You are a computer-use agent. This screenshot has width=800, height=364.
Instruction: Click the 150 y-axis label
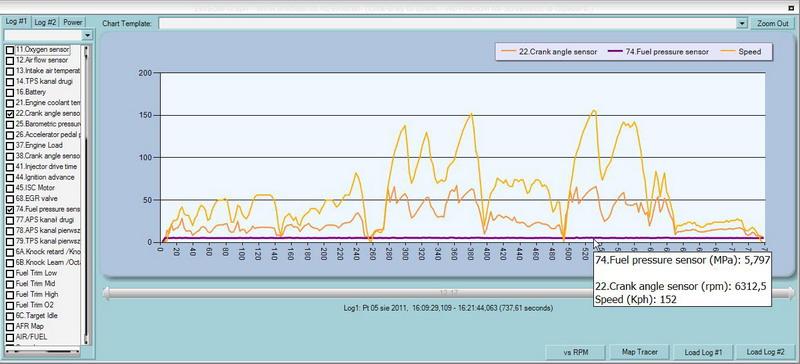[x=145, y=115]
